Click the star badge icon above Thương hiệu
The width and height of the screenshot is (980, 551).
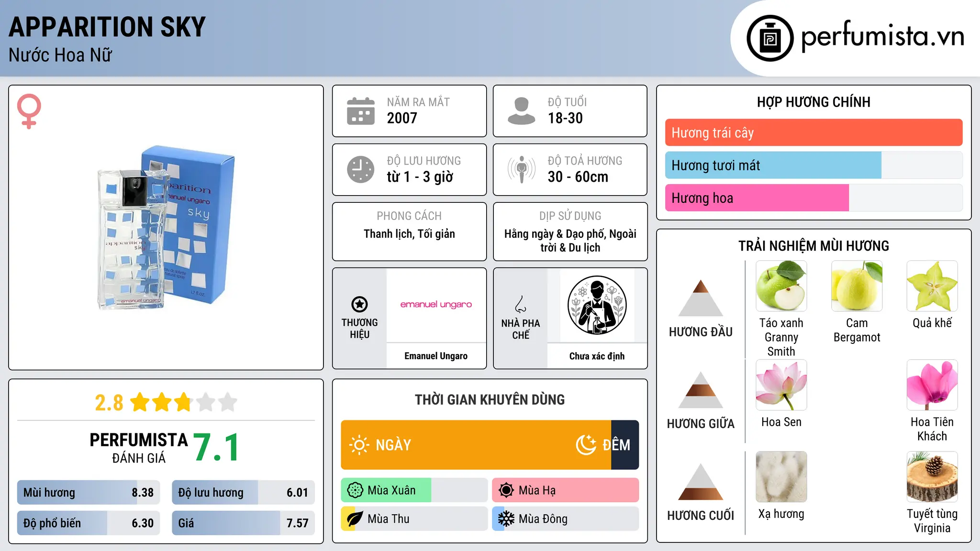(x=359, y=304)
